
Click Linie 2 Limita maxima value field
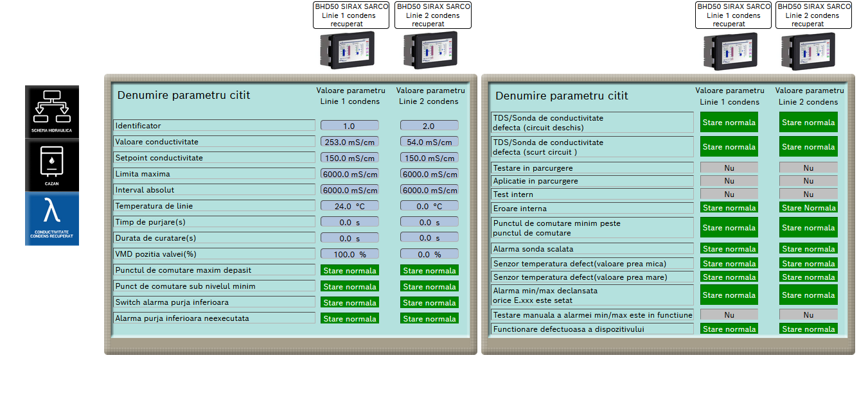point(429,174)
